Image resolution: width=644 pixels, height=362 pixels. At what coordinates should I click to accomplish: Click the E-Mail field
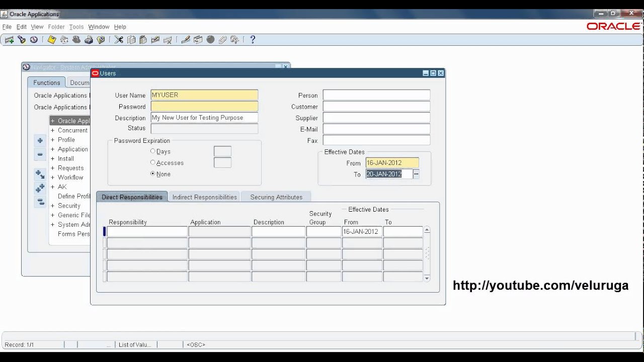376,129
